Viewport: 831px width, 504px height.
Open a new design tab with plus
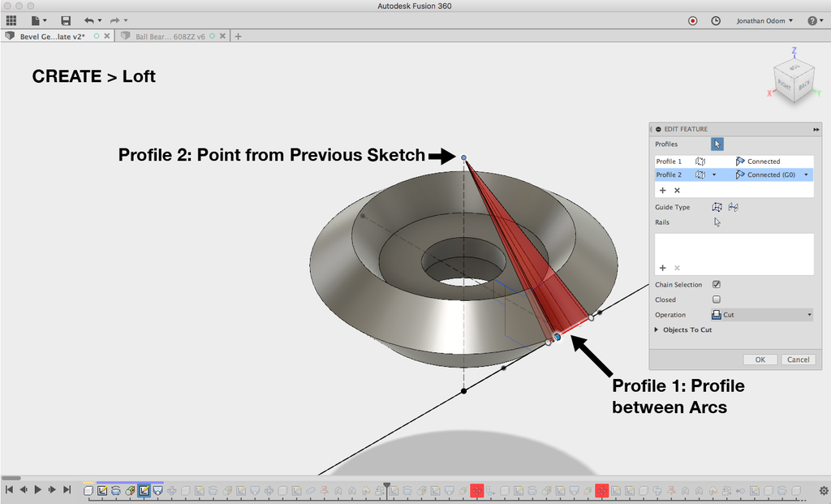click(238, 37)
